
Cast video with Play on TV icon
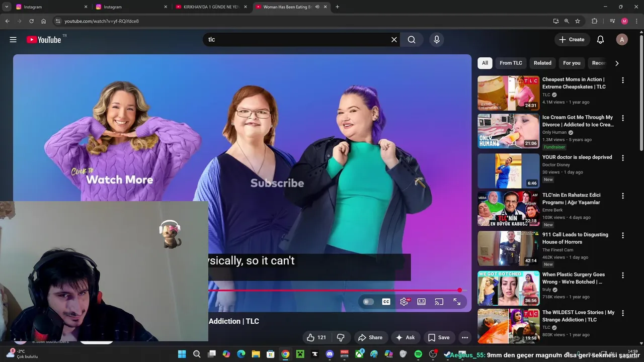pos(439,302)
